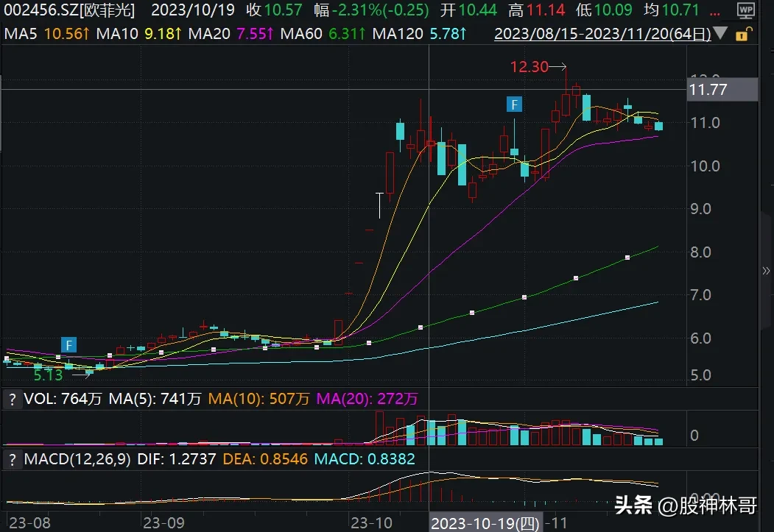This screenshot has height=532, width=774.
Task: Click the WP monitor icon
Action: [747, 11]
